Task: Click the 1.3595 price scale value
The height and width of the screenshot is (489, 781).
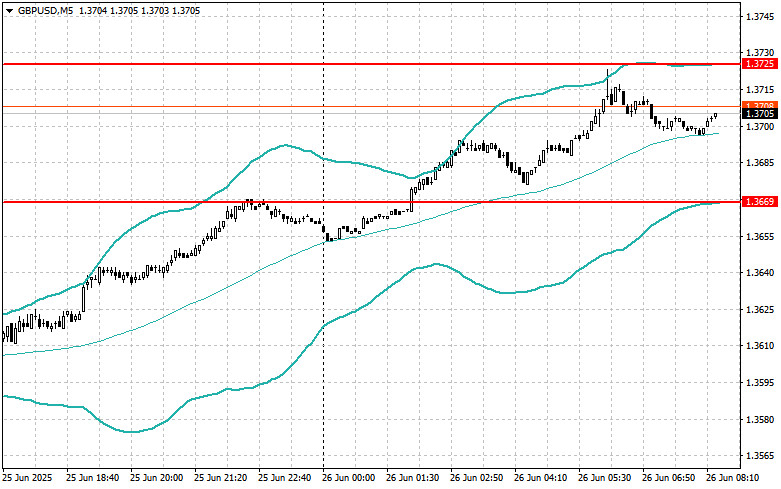Action: tap(760, 383)
